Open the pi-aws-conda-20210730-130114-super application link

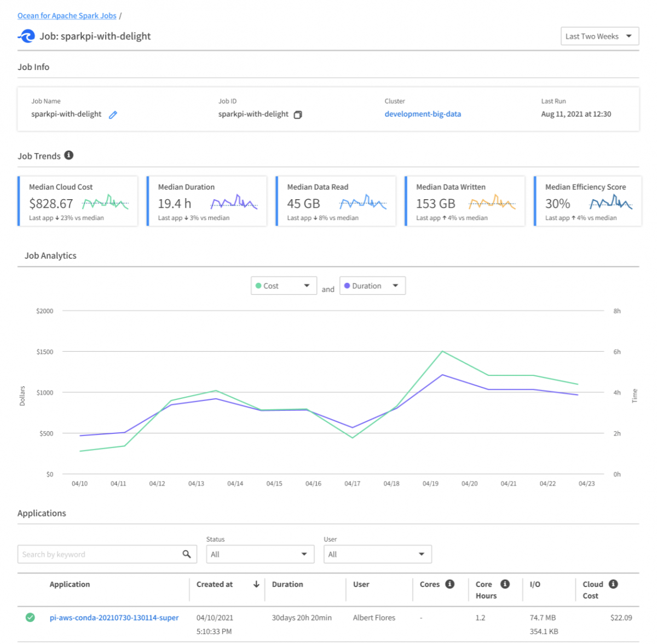point(114,618)
